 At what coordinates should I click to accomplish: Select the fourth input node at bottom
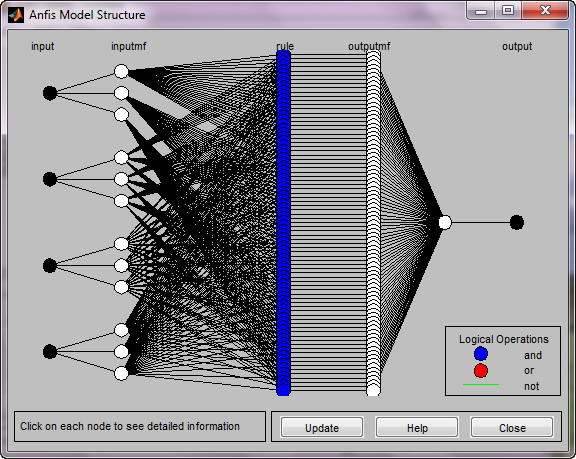click(50, 352)
